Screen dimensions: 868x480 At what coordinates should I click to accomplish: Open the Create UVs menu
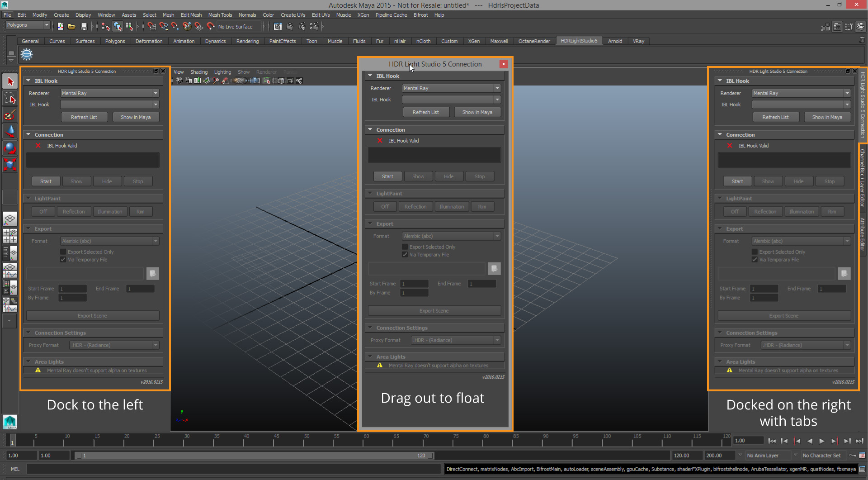pyautogui.click(x=293, y=15)
